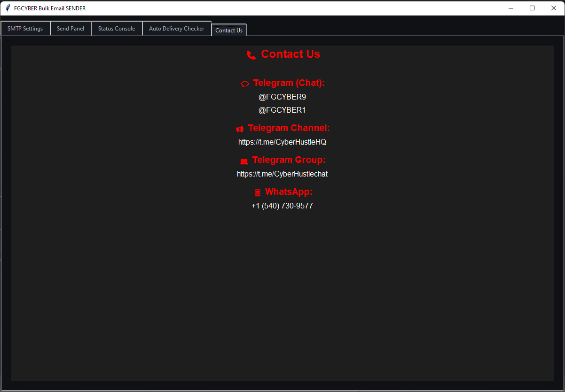Minimize the FGCYBER application window

point(510,8)
